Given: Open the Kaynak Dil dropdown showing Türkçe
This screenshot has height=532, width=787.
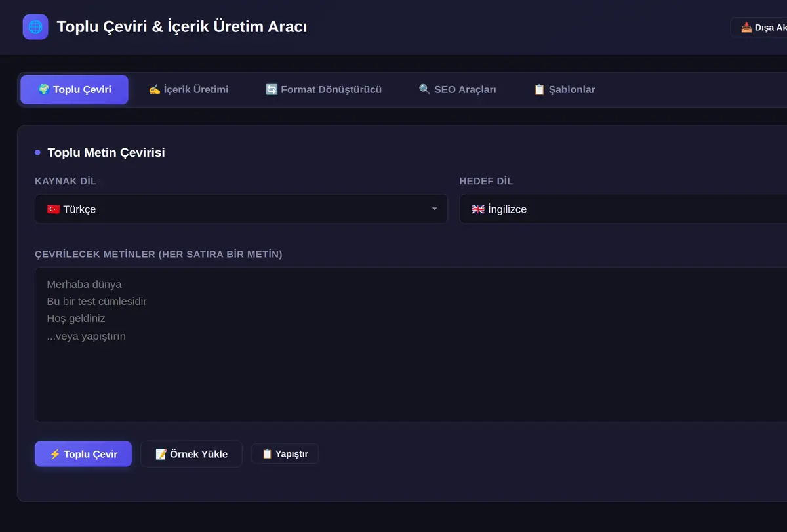Looking at the screenshot, I should 241,209.
